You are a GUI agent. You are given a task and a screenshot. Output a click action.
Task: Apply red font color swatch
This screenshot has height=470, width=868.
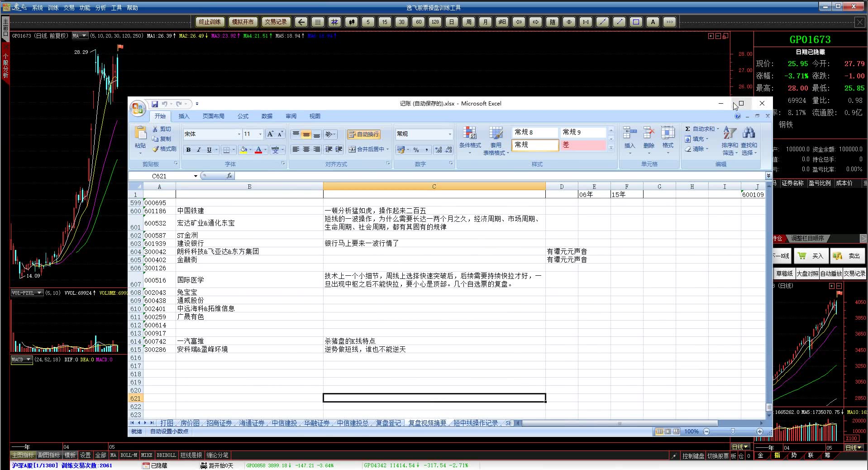258,150
